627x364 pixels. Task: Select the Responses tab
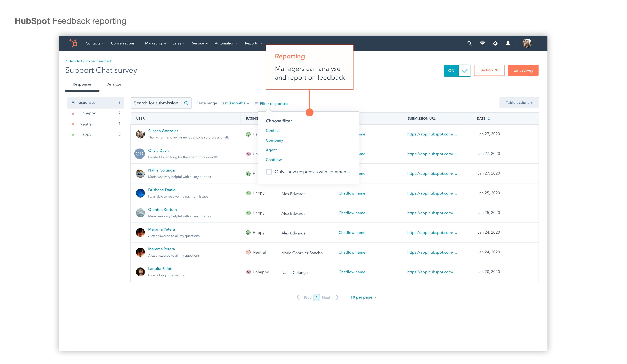click(x=82, y=84)
